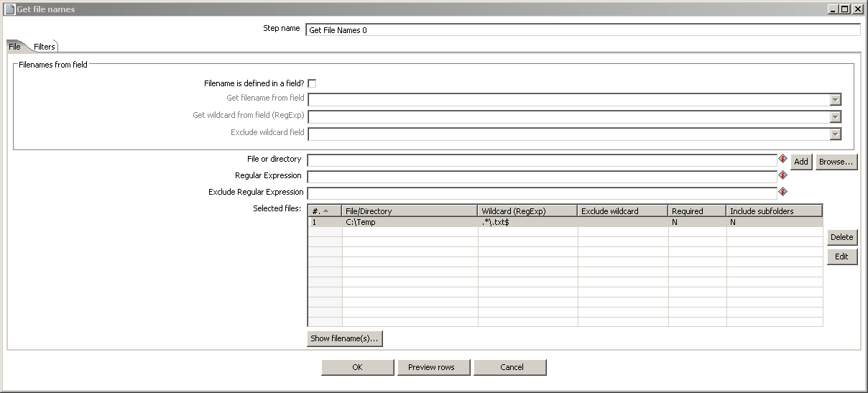Toggle 'Filename is defined in a field?' checkbox
This screenshot has height=393, width=868.
coord(312,83)
